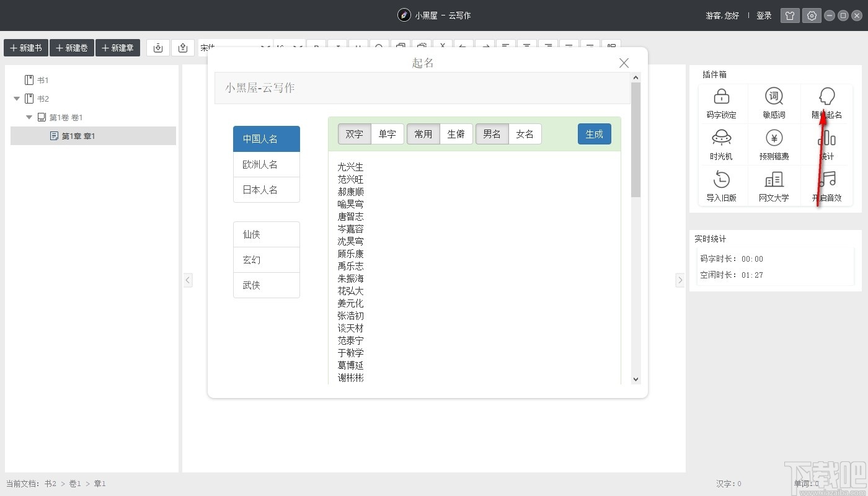
Task: Click the generated name 谢彬彬
Action: point(351,378)
